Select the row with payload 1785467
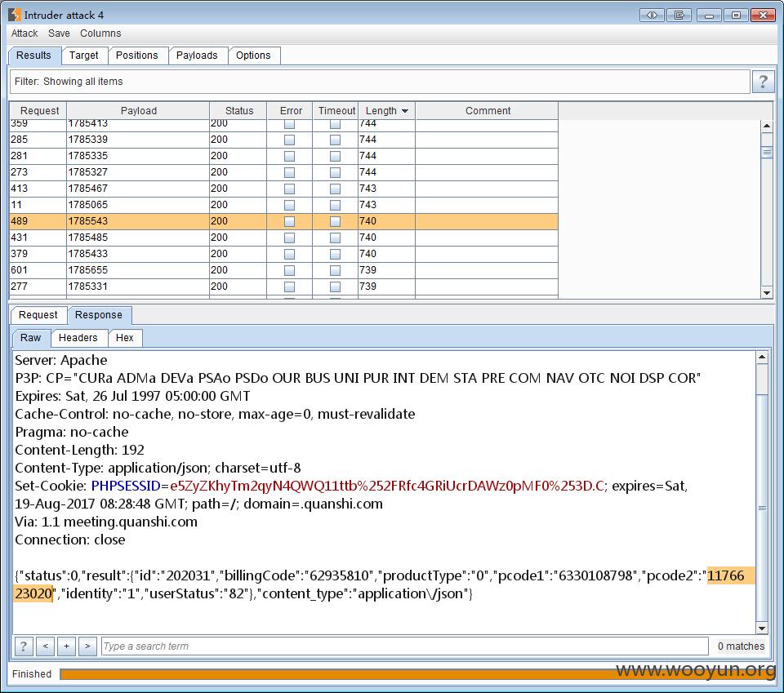Screen dimensions: 784x693 pos(283,189)
